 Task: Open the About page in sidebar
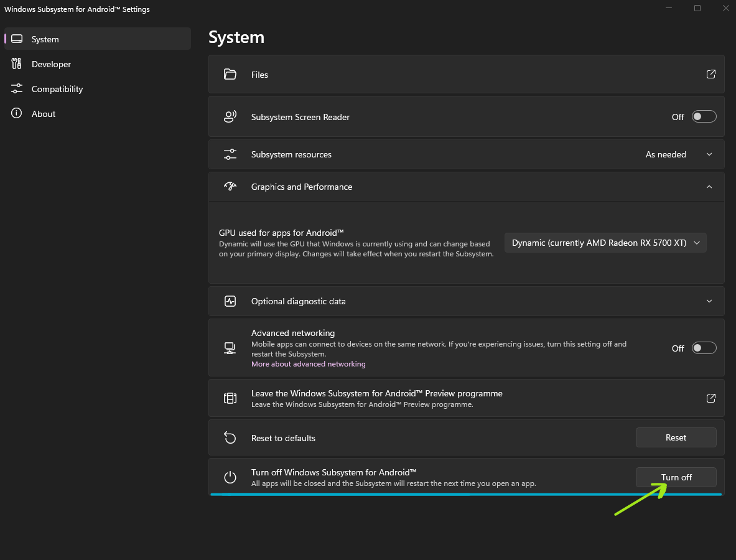tap(98, 114)
